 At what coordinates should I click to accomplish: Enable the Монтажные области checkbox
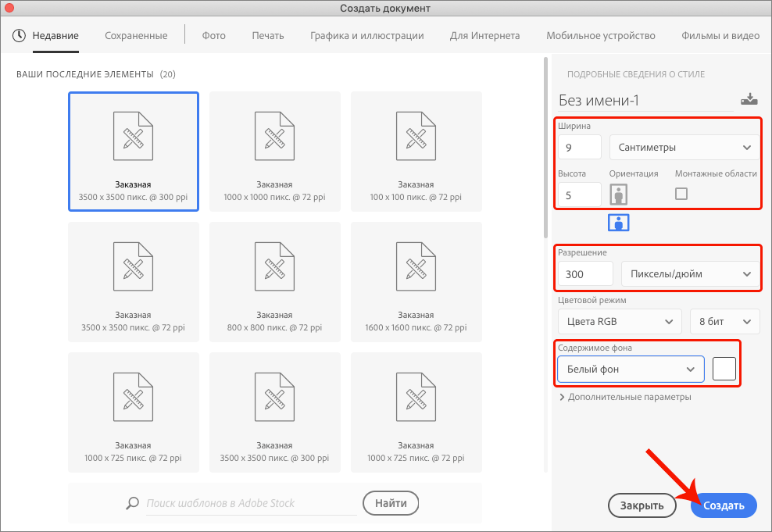tap(681, 194)
